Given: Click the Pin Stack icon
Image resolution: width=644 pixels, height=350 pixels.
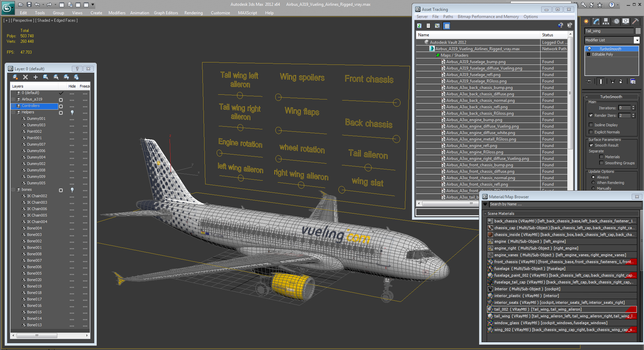Looking at the screenshot, I should [589, 81].
